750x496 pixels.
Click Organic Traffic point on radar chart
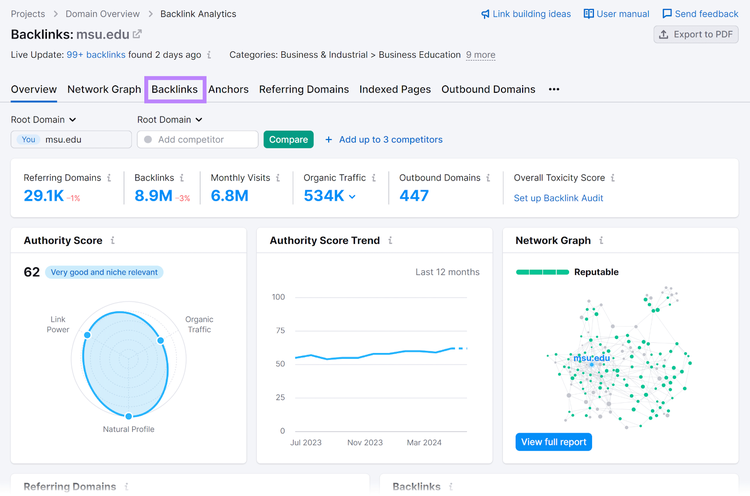(161, 341)
